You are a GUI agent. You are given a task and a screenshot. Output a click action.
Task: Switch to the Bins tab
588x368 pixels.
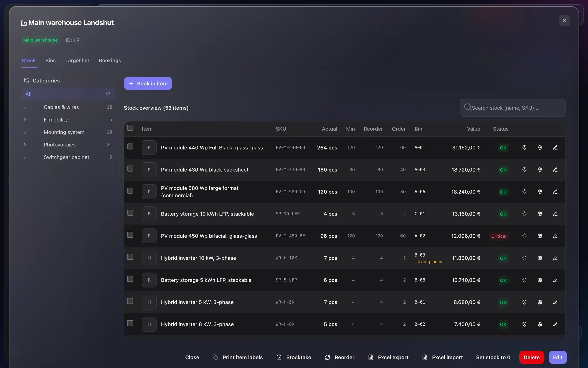[x=50, y=60]
